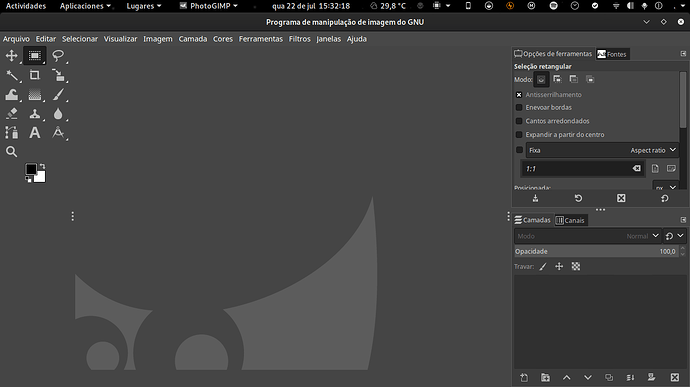Swap foreground and background colors arrow
This screenshot has width=690, height=387.
(42, 166)
